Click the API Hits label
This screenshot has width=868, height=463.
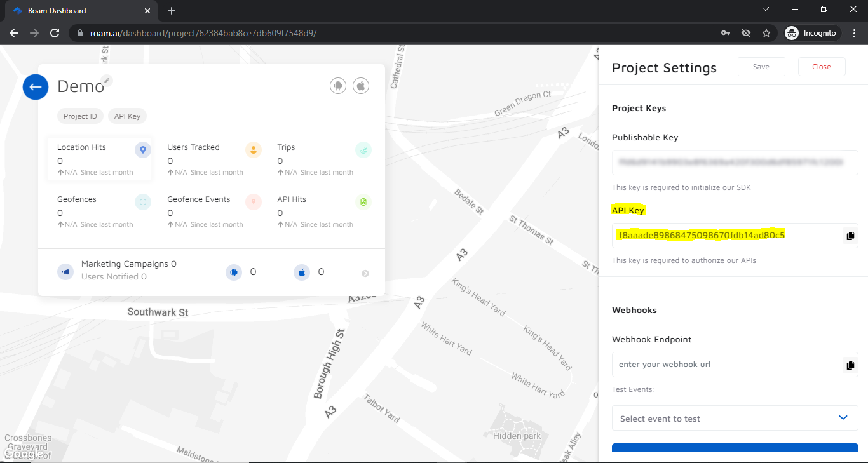pyautogui.click(x=292, y=199)
